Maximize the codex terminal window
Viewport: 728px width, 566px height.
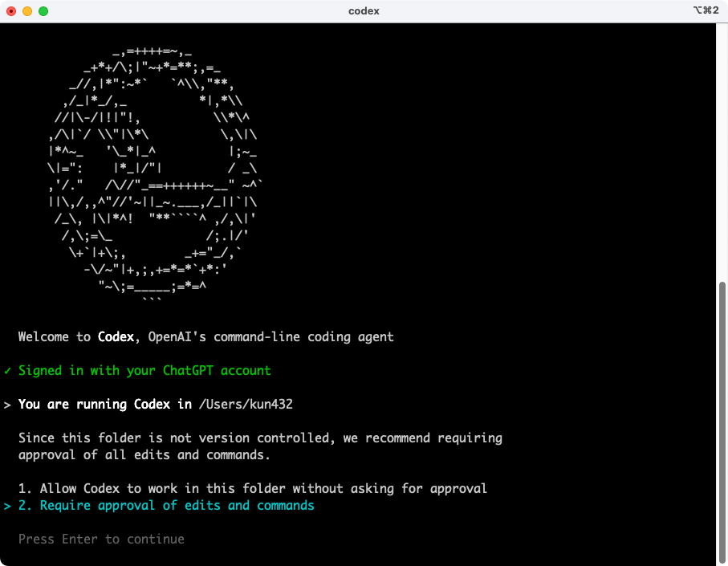pyautogui.click(x=43, y=11)
